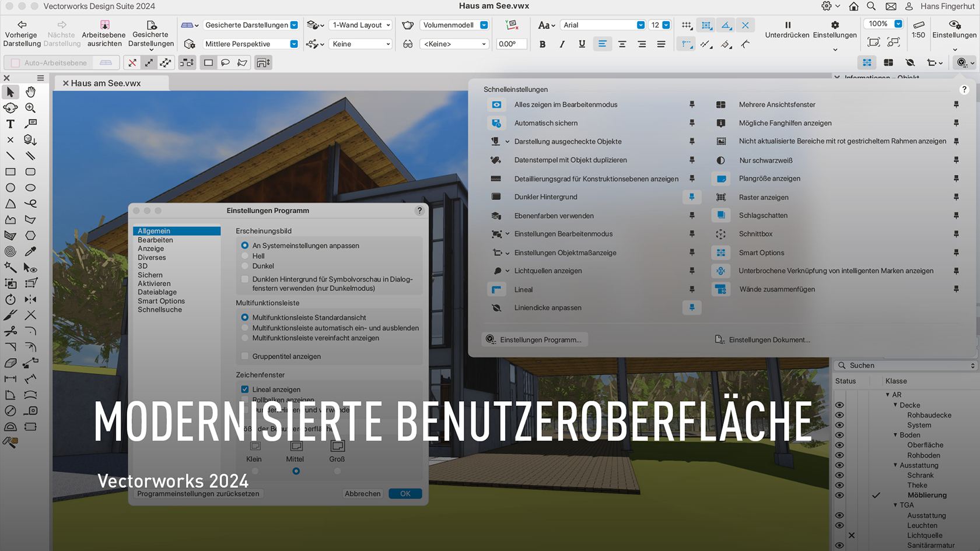Click the macOS Spotlight search icon
Image resolution: width=980 pixels, height=551 pixels.
(871, 6)
